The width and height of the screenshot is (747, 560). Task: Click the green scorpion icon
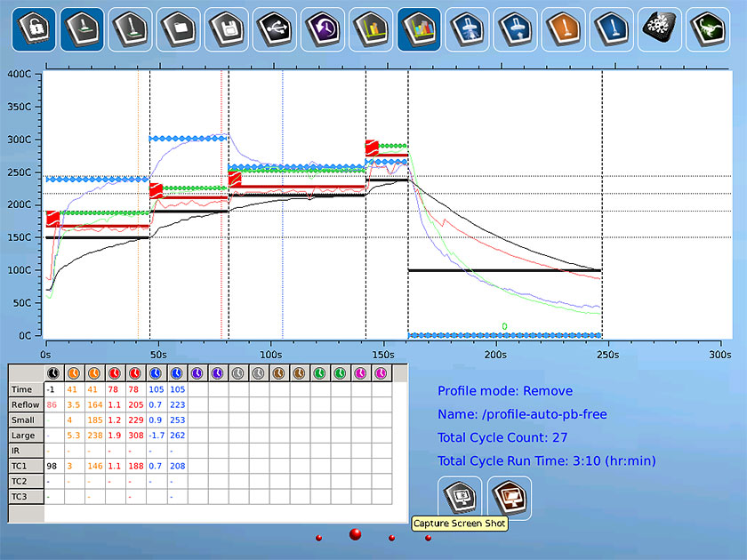point(708,29)
